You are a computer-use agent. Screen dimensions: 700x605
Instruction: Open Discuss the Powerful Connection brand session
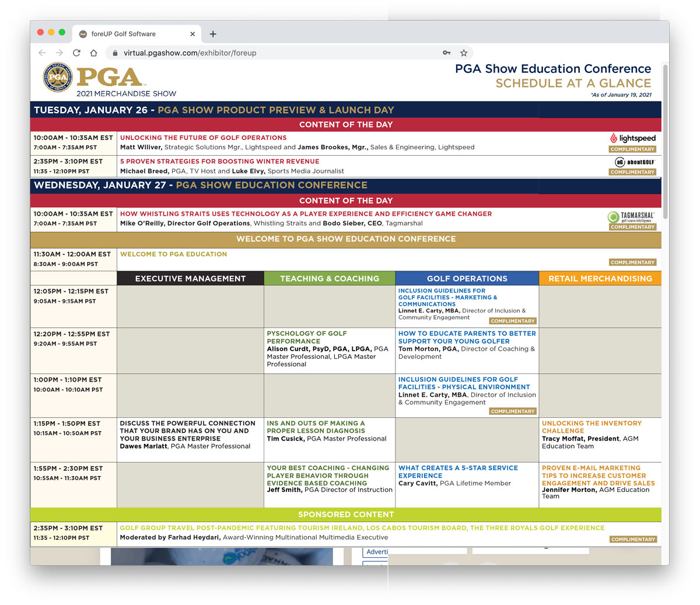click(187, 431)
